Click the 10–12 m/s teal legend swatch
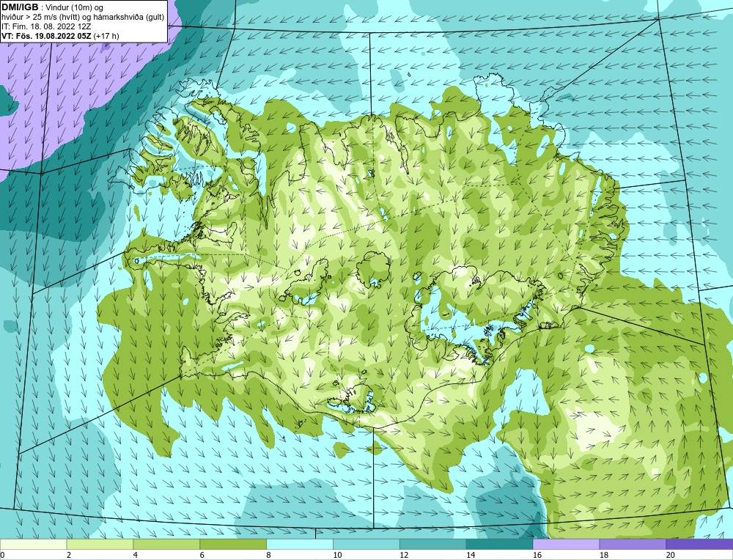 [366, 544]
